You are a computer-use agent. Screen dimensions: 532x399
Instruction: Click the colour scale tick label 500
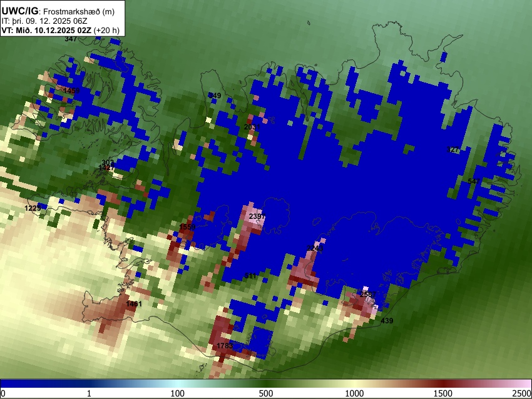coord(266,393)
